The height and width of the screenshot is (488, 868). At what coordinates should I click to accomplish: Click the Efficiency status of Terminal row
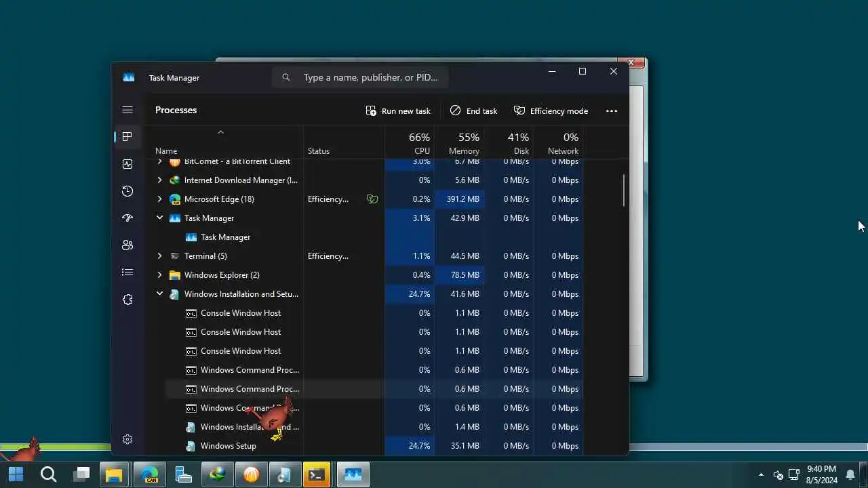tap(328, 256)
